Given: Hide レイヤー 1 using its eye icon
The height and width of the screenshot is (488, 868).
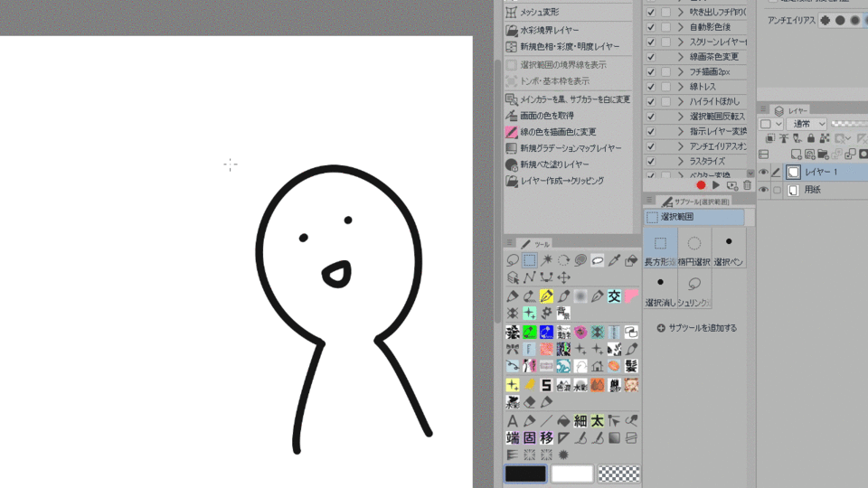Looking at the screenshot, I should click(763, 172).
